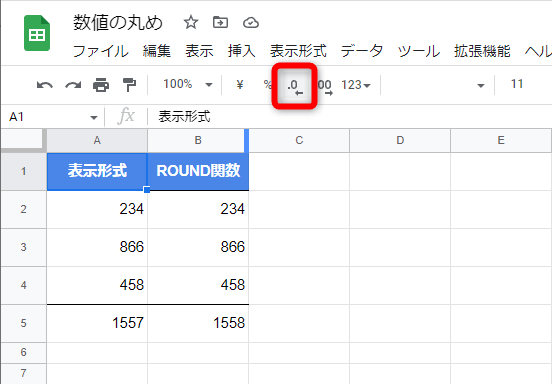Select row 1 header
Image resolution: width=552 pixels, height=384 pixels.
[x=23, y=171]
